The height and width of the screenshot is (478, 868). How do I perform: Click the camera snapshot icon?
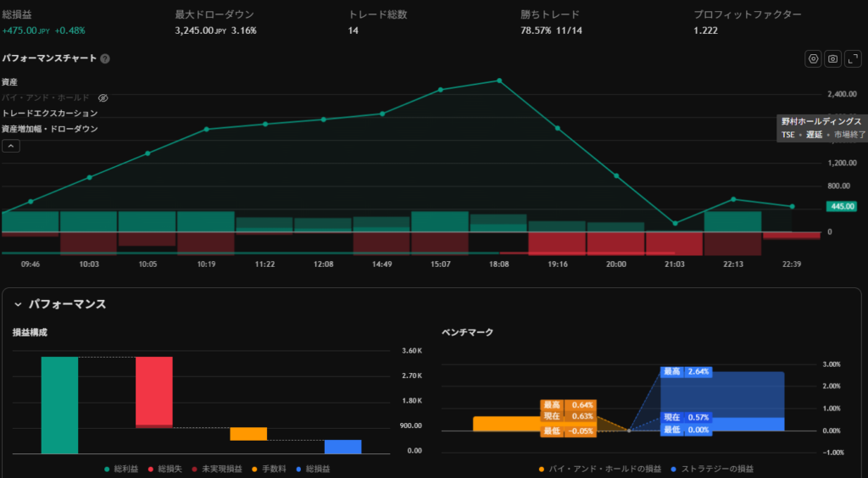coord(833,58)
